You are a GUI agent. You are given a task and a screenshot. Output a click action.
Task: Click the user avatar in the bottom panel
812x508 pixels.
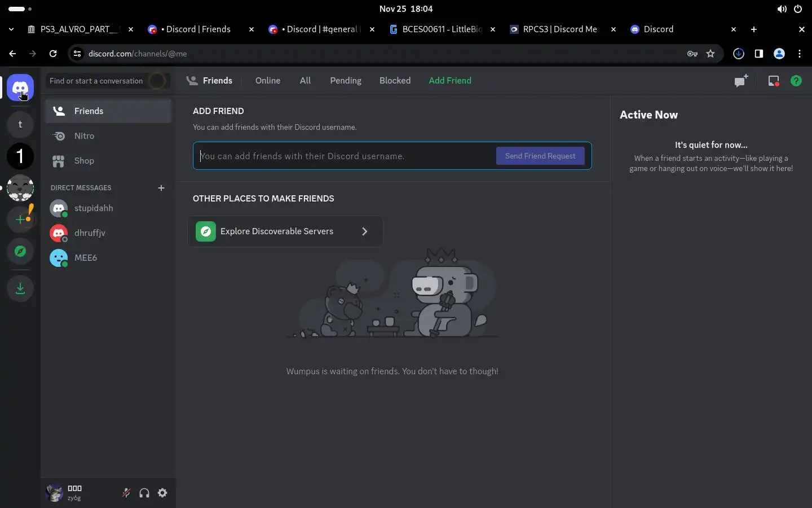coord(55,493)
